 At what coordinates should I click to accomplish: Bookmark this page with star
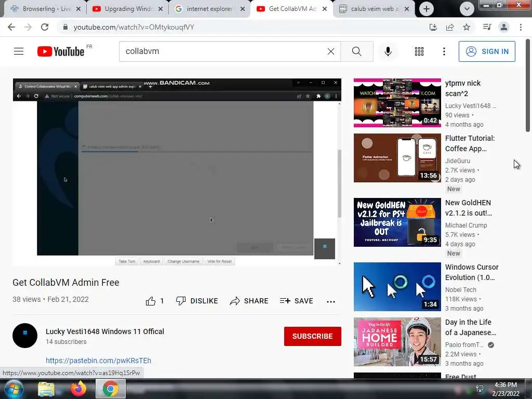pyautogui.click(x=467, y=27)
